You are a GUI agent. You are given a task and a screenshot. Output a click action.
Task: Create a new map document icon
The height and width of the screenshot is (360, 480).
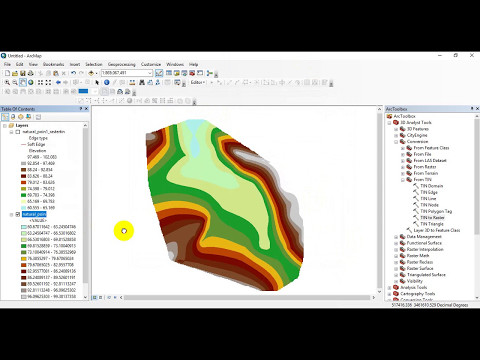click(x=7, y=73)
